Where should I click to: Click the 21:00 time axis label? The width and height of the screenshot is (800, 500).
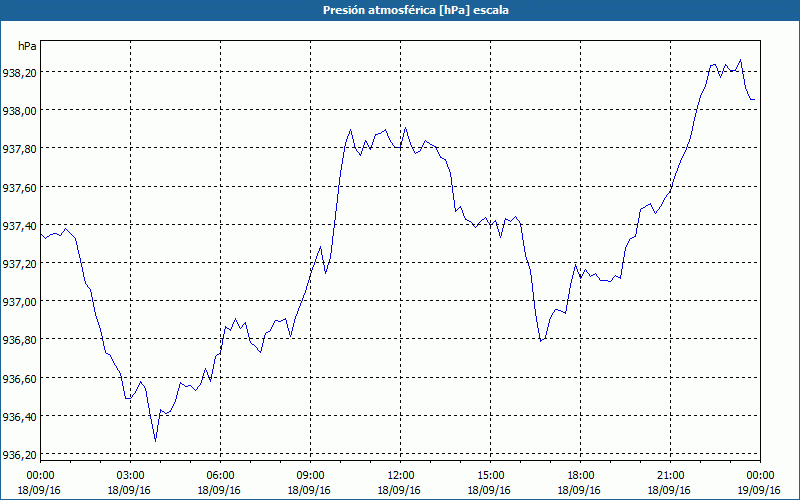point(670,476)
